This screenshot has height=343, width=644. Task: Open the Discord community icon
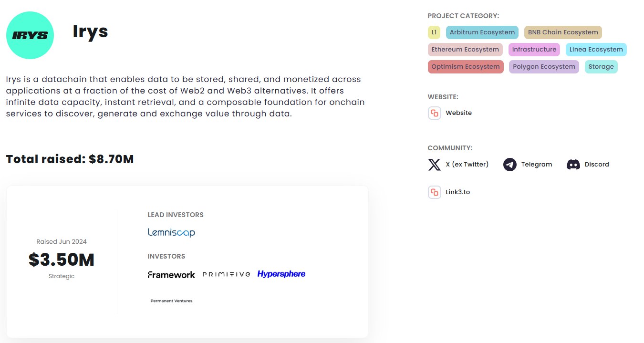[x=573, y=165]
